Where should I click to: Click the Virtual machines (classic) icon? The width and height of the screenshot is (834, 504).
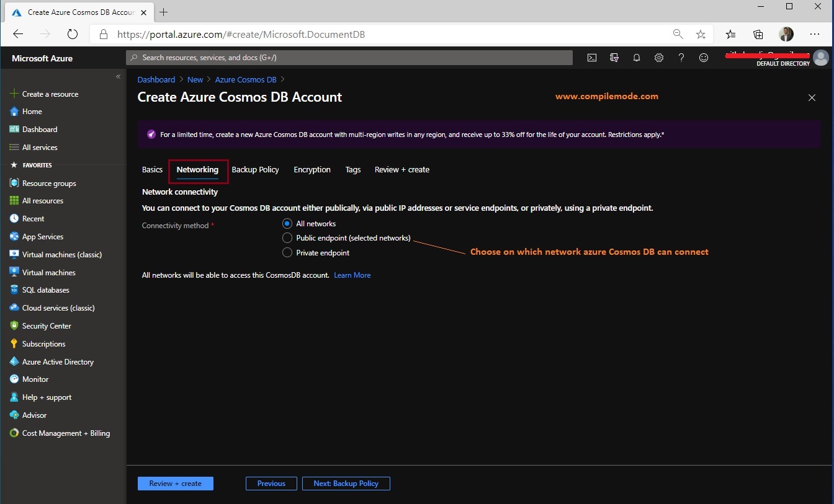14,255
